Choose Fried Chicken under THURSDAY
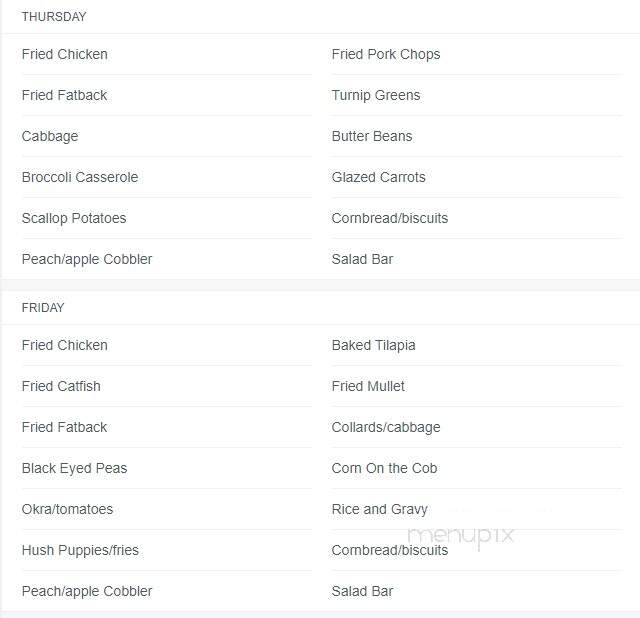Viewport: 640px width, 618px height. (64, 54)
